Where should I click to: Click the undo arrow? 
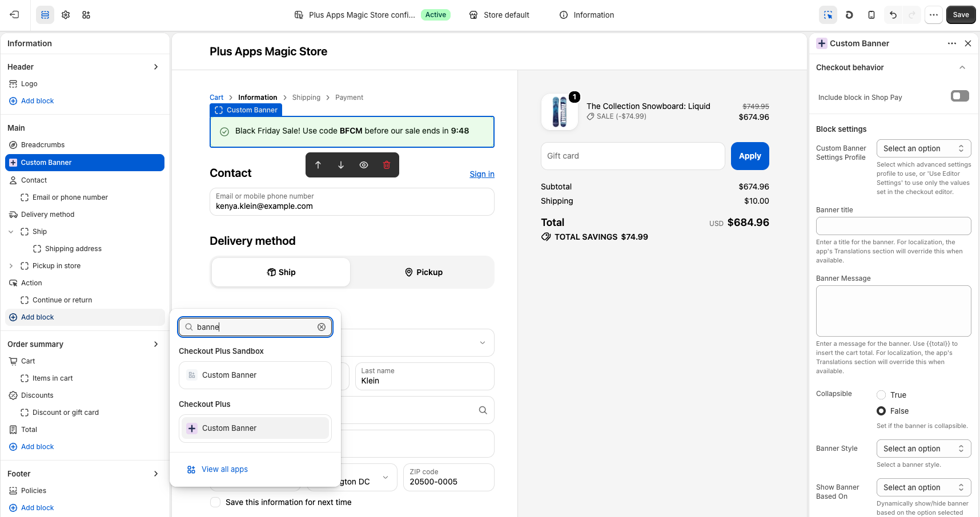point(893,15)
